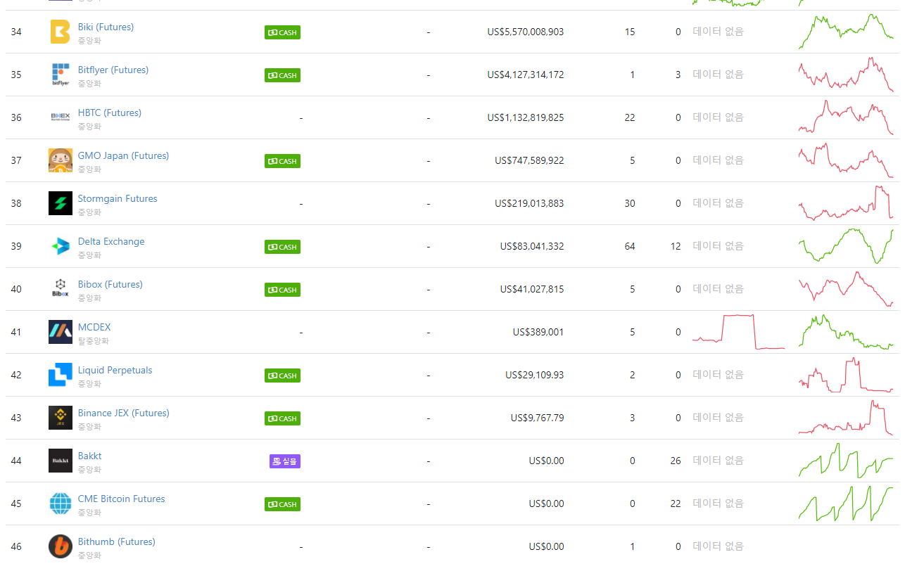
Task: Open the Stormgain Futures link
Action: click(x=118, y=198)
